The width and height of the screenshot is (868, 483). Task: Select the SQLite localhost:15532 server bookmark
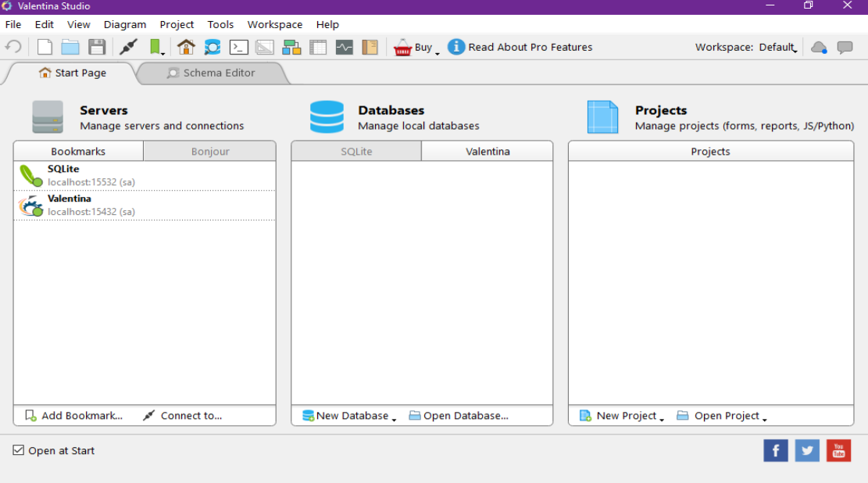click(x=145, y=176)
